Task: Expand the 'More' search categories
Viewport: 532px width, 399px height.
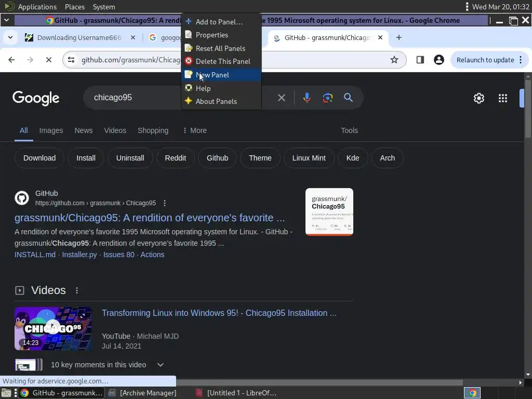Action: [195, 130]
